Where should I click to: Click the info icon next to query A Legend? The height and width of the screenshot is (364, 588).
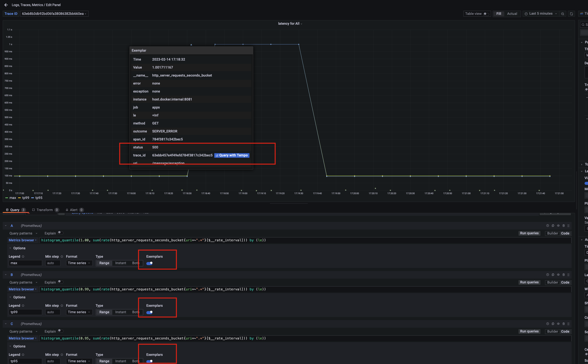pos(23,257)
